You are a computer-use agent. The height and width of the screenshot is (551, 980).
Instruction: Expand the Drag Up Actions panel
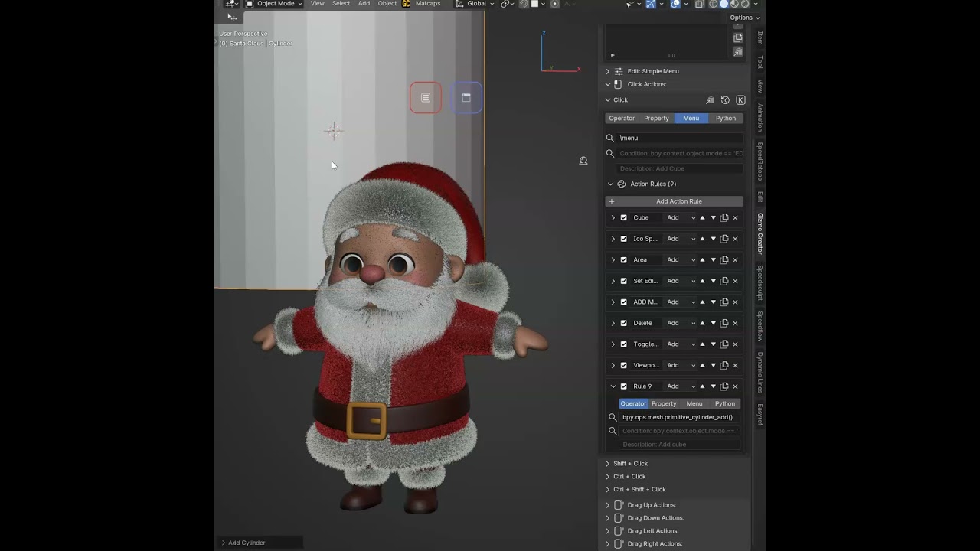point(652,505)
